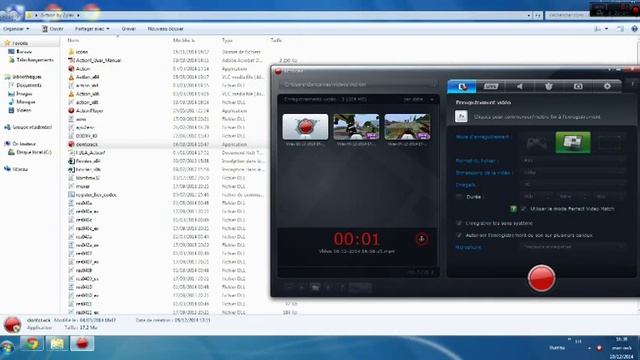Click folder icon in Action bottom toolbar
Viewport: 640px width, 360px height.
click(x=315, y=287)
